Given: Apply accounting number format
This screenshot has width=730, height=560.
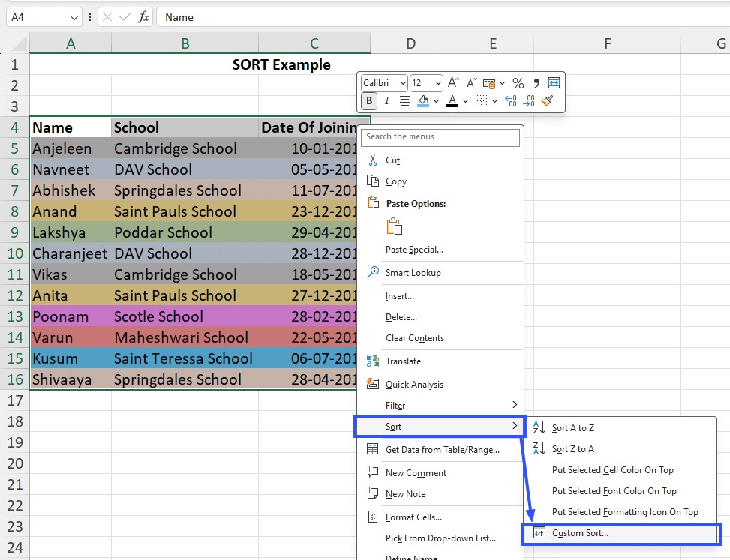Looking at the screenshot, I should [489, 83].
